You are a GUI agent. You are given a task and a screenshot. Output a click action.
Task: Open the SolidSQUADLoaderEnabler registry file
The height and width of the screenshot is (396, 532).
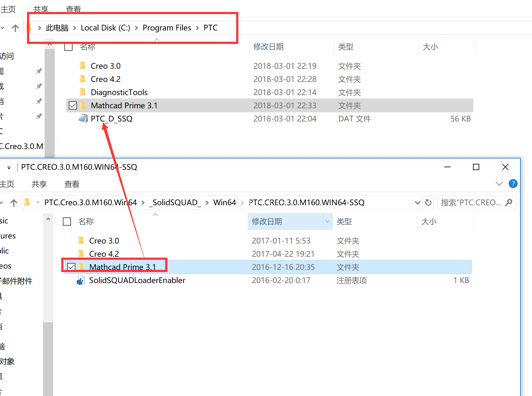pos(137,280)
